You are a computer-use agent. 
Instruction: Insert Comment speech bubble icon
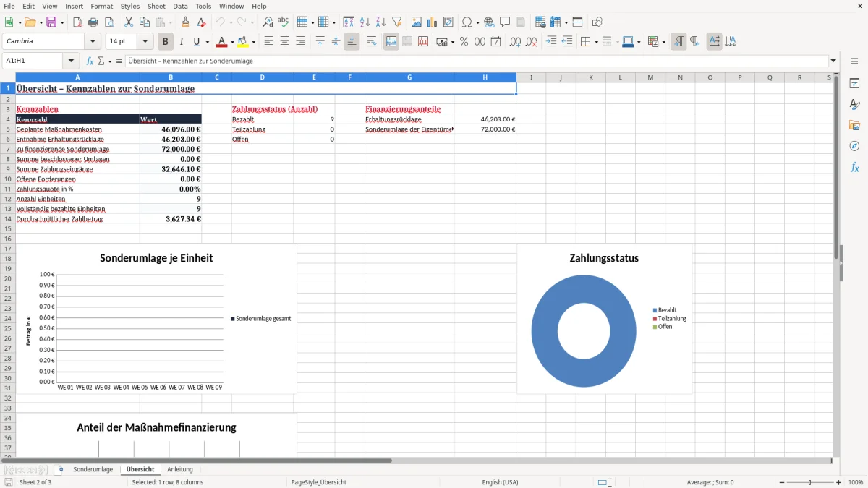coord(505,22)
